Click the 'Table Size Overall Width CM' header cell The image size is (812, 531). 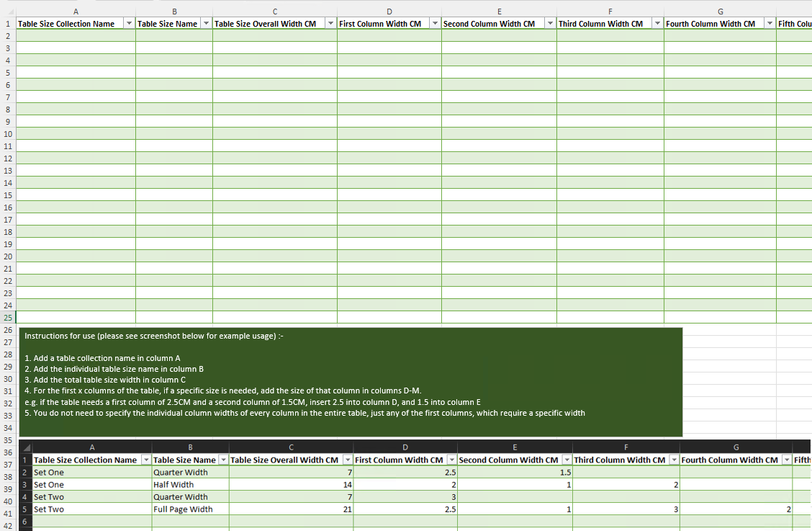point(275,23)
